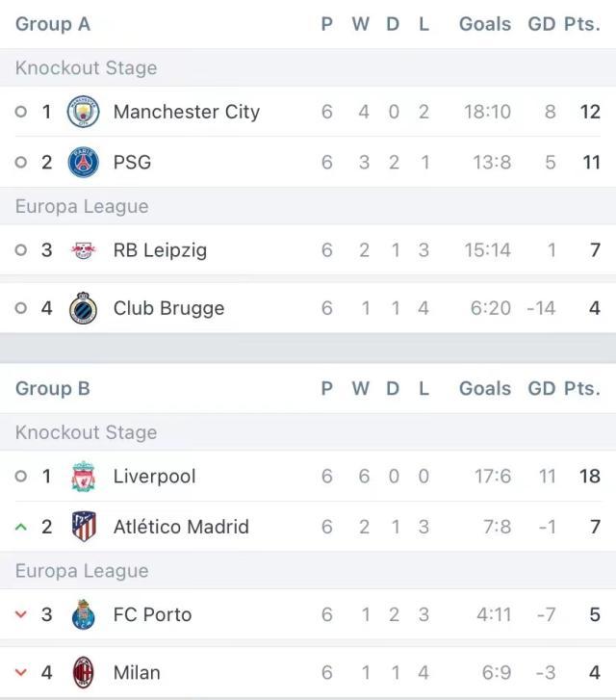Viewport: 616px width, 700px height.
Task: Click the Pts. column header in Group A
Action: 582,24
